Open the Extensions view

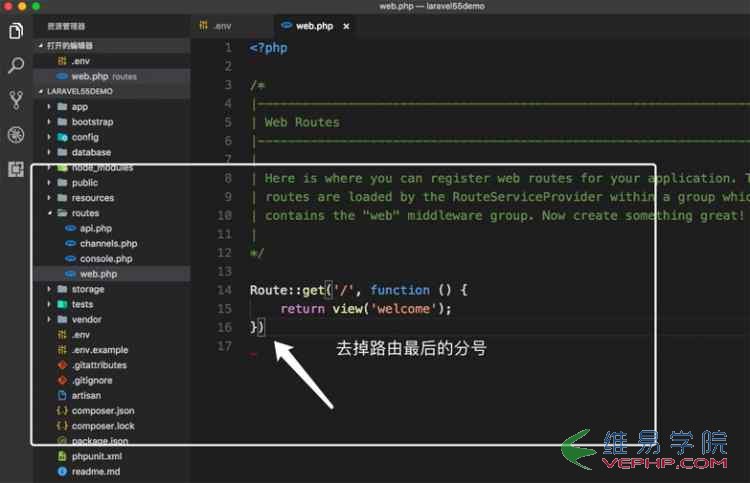[16, 169]
